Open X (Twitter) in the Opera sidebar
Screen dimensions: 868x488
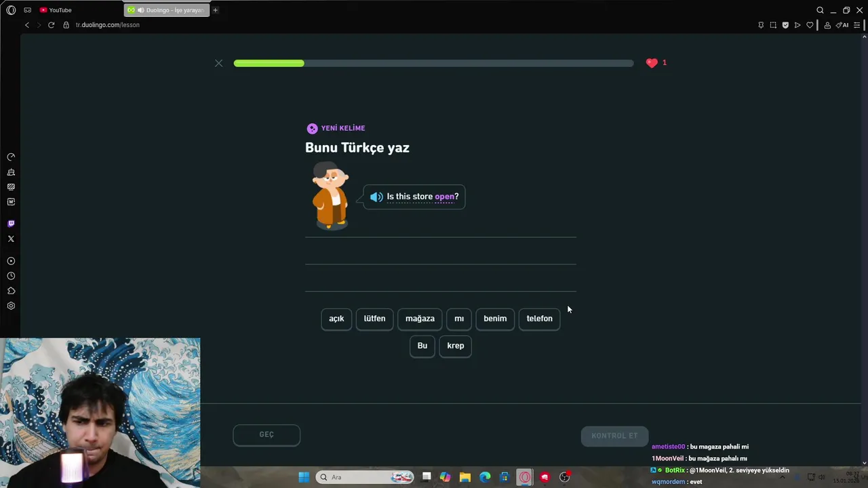click(11, 239)
